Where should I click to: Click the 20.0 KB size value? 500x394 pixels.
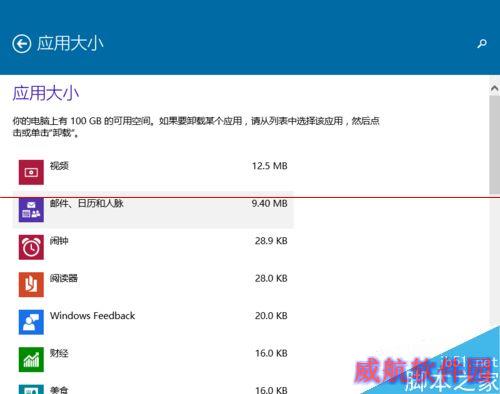pyautogui.click(x=271, y=316)
